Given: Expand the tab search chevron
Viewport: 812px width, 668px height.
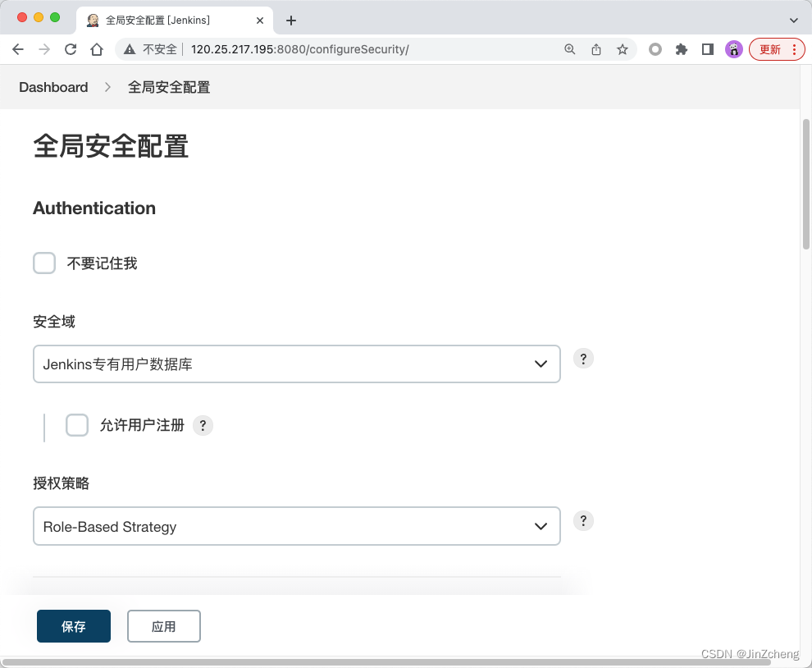Looking at the screenshot, I should [793, 21].
